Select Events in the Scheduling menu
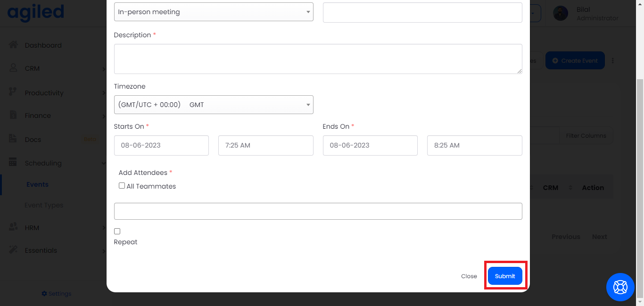This screenshot has width=644, height=306. [37, 184]
